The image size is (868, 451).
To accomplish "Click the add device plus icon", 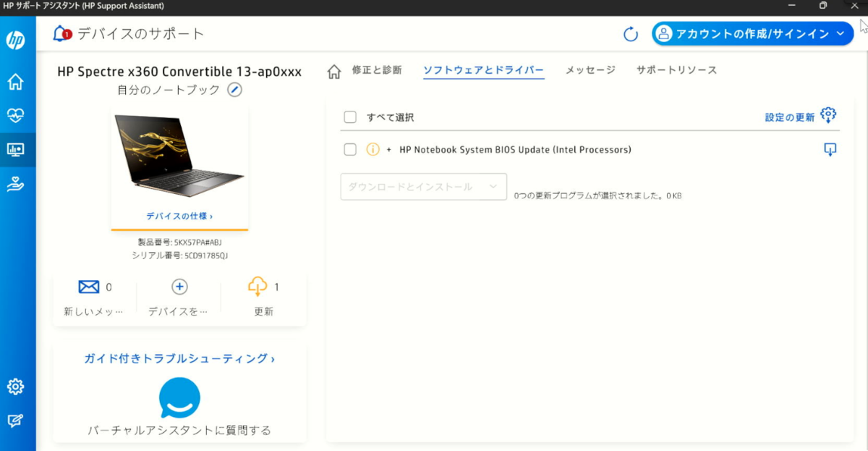I will (x=179, y=287).
